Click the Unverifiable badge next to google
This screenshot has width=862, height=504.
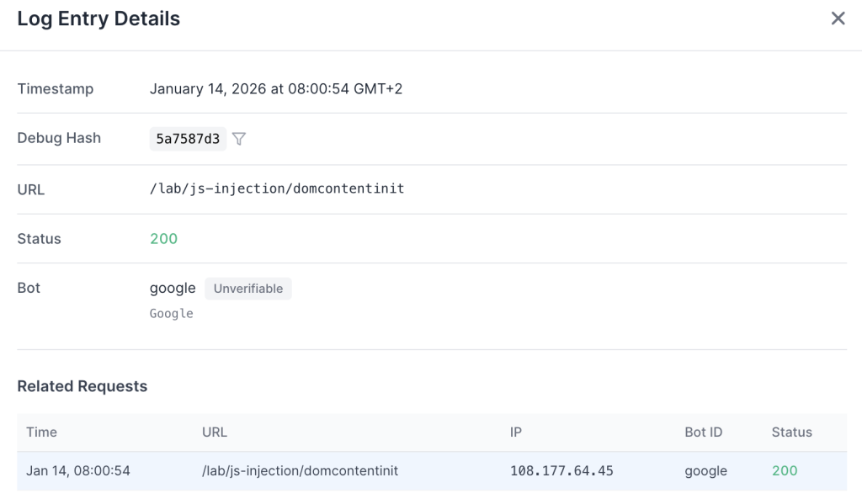pyautogui.click(x=248, y=289)
